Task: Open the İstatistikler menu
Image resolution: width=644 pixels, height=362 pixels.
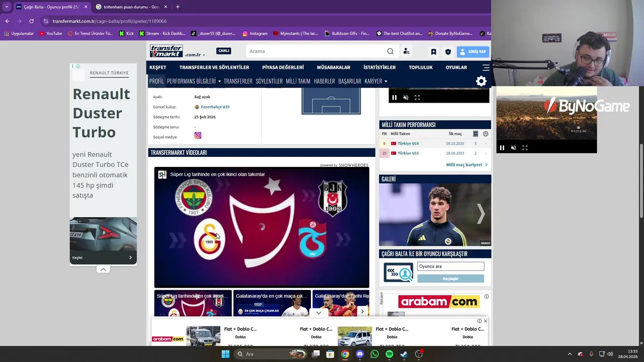Action: pos(379,67)
